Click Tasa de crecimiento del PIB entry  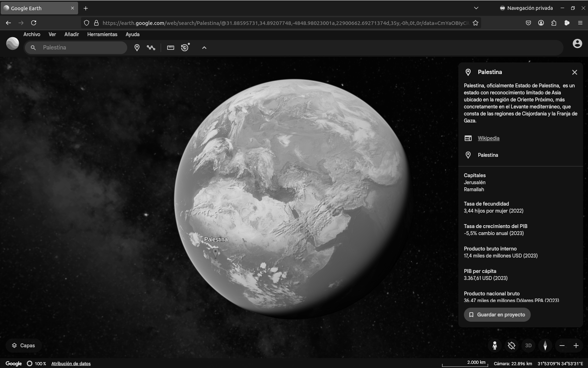[495, 230]
